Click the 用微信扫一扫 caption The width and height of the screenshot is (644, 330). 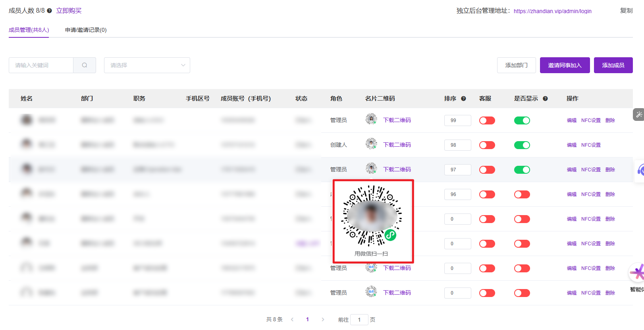click(x=371, y=254)
